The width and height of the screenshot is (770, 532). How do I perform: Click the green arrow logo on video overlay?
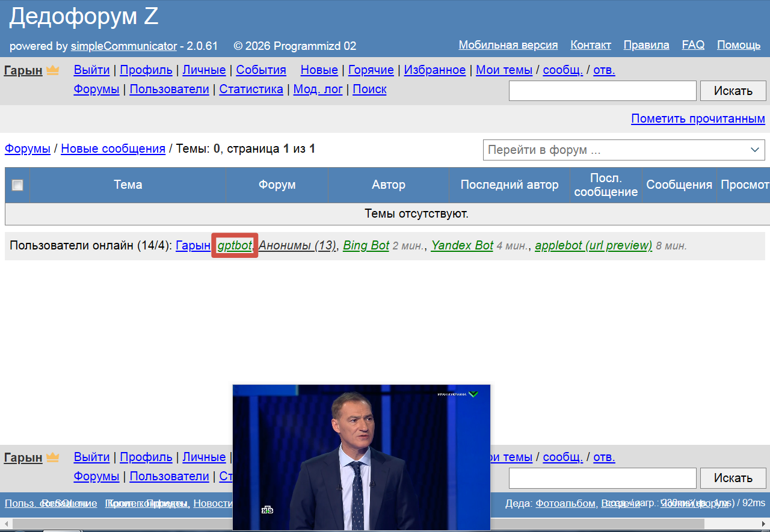tap(473, 394)
